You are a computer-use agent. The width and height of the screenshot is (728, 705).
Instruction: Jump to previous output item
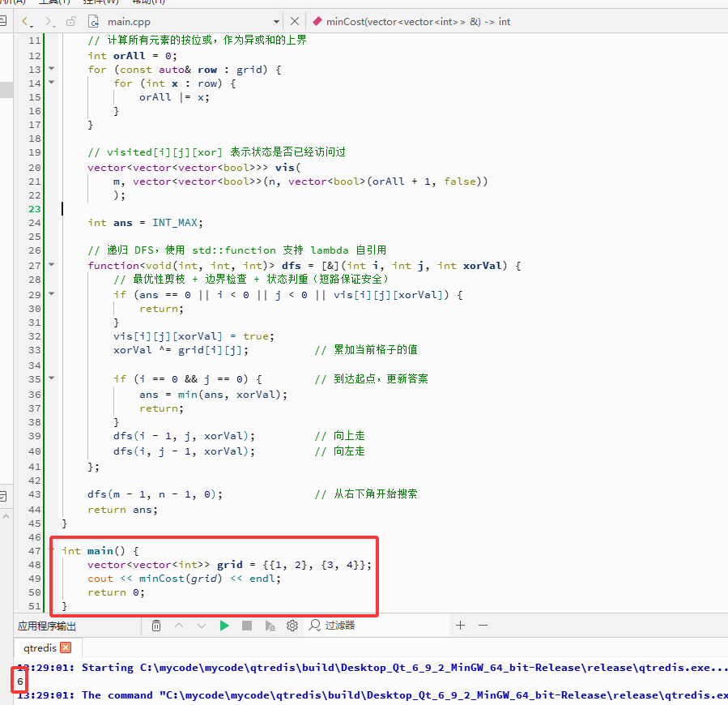pyautogui.click(x=179, y=626)
